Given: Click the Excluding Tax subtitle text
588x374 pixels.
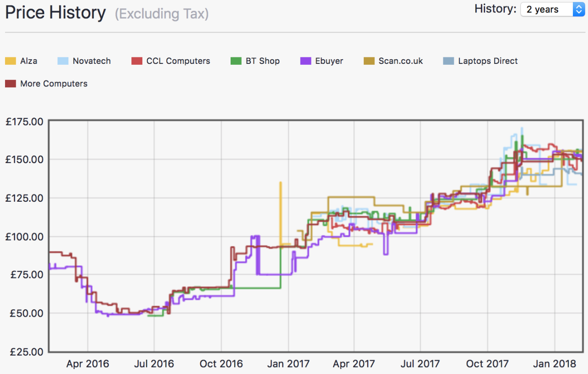Looking at the screenshot, I should pyautogui.click(x=162, y=14).
